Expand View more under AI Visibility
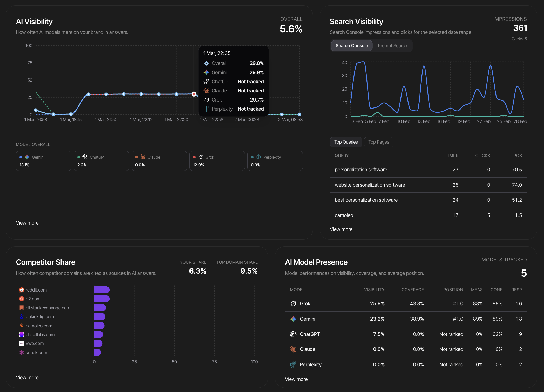Viewport: 544px width, 392px height. pos(27,223)
